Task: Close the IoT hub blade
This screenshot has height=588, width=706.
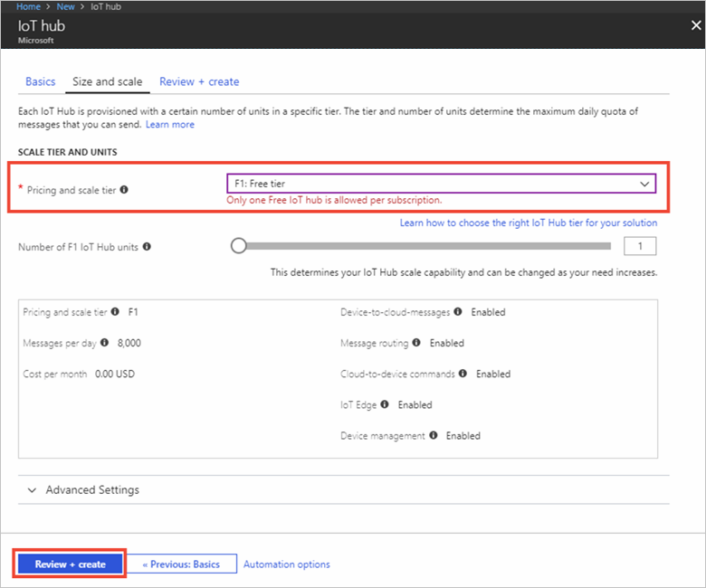Action: (x=696, y=25)
